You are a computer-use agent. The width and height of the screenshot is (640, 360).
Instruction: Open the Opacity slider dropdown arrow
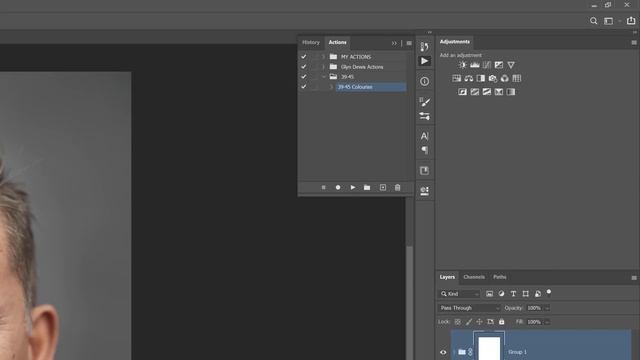547,308
